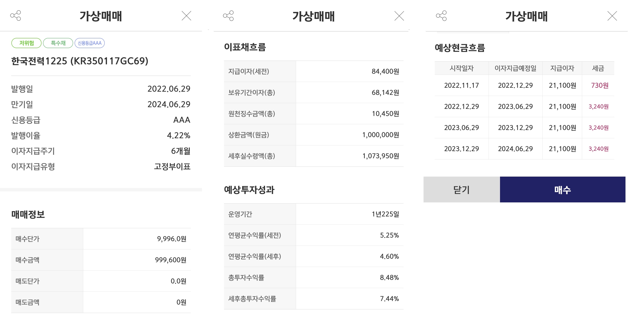The image size is (644, 324).
Task: Click the 이자지급예정일 column header
Action: (516, 68)
